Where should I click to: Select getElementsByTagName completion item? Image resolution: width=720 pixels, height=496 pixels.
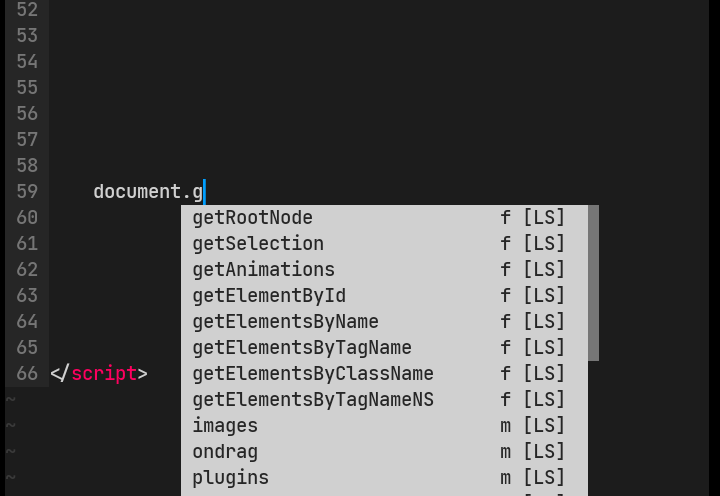[384, 348]
